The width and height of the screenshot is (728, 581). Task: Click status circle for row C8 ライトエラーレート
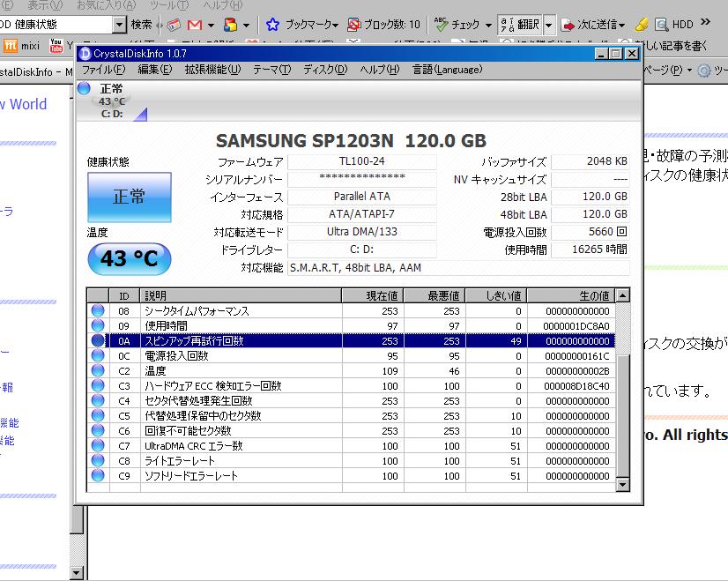(98, 460)
